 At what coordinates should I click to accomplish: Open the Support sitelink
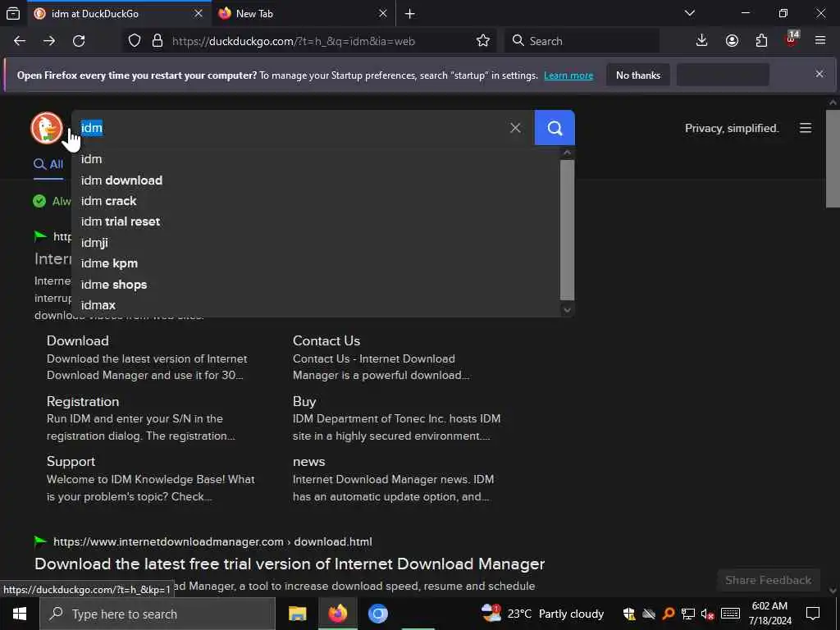[x=71, y=461]
